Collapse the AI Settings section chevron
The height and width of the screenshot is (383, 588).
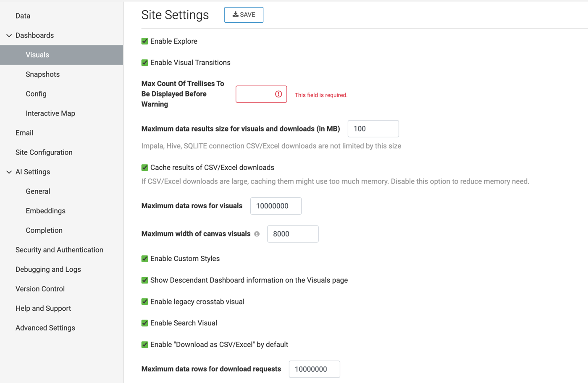click(x=9, y=172)
